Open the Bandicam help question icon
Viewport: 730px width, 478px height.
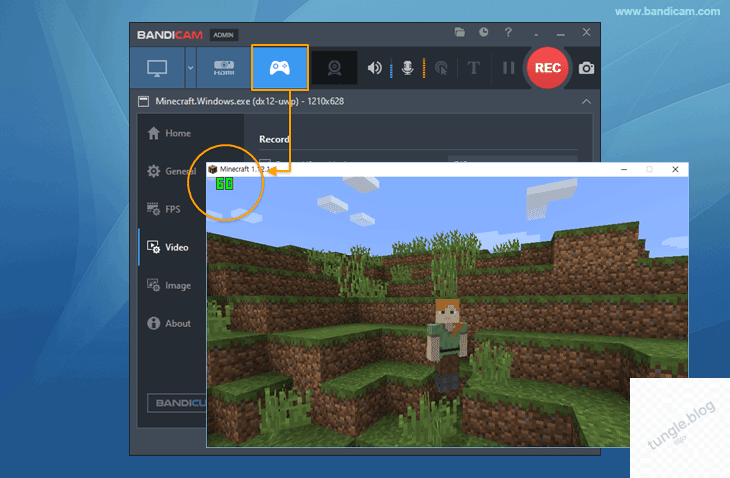click(x=508, y=32)
